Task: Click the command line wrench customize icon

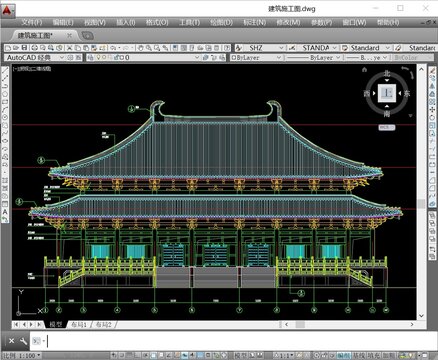Action: click(23, 341)
